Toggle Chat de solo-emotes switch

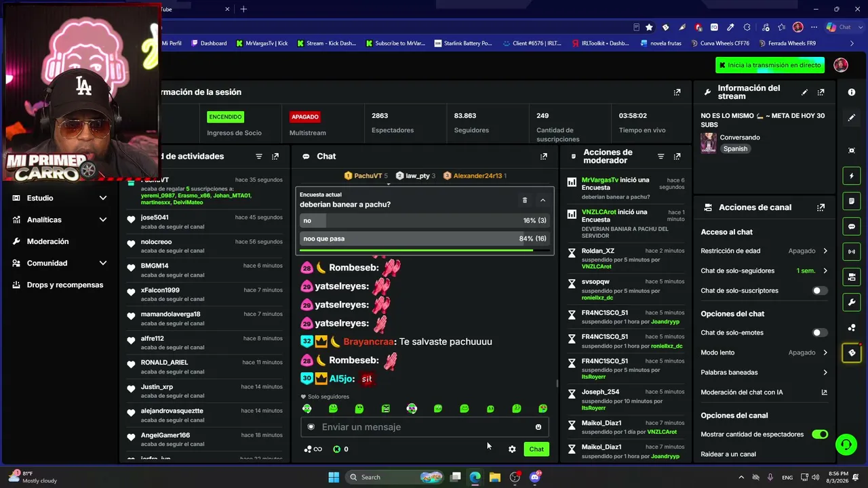click(x=820, y=333)
